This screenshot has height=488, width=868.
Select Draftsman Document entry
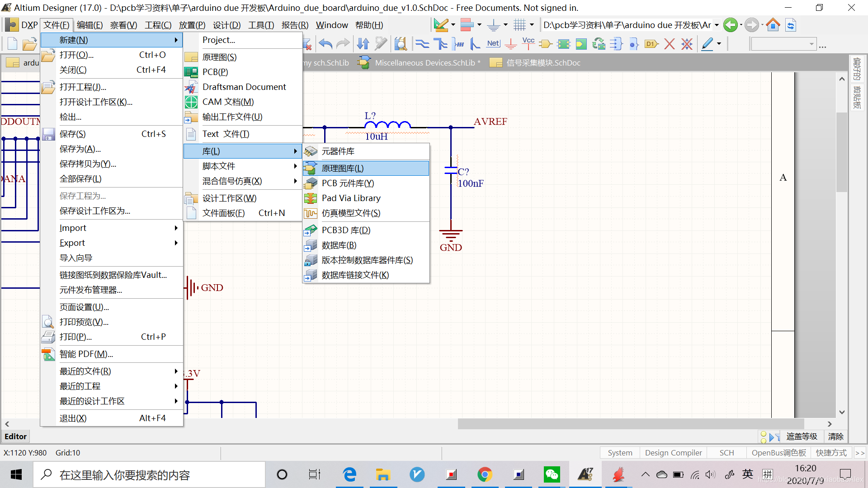click(x=243, y=87)
